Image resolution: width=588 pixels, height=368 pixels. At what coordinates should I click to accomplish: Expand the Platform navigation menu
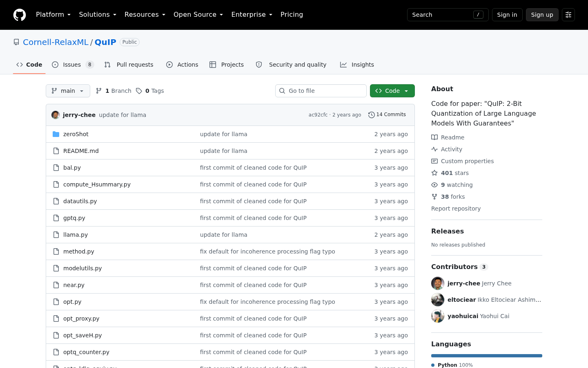[53, 15]
